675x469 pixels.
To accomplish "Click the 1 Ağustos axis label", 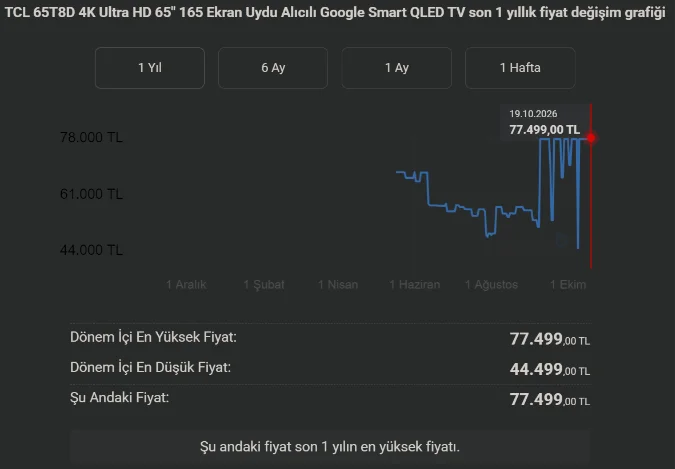I will click(x=491, y=285).
